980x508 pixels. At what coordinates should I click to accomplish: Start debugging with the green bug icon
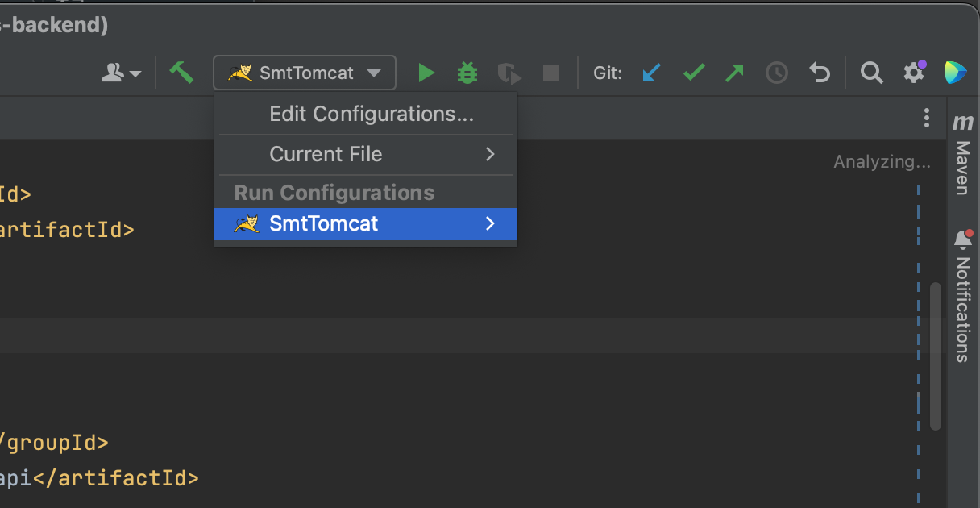[467, 73]
